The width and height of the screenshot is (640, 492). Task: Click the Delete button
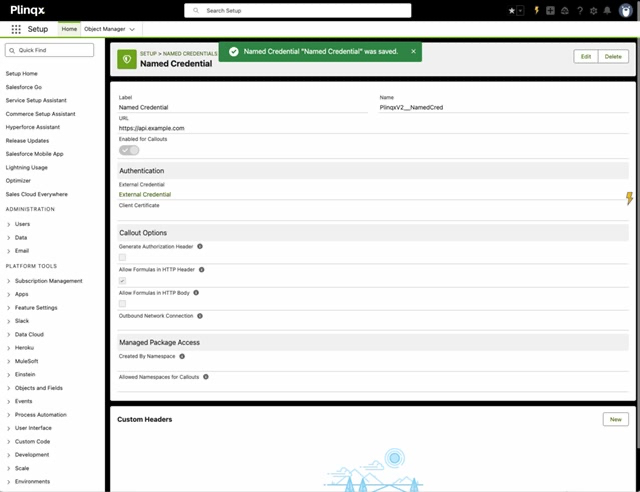tap(613, 57)
